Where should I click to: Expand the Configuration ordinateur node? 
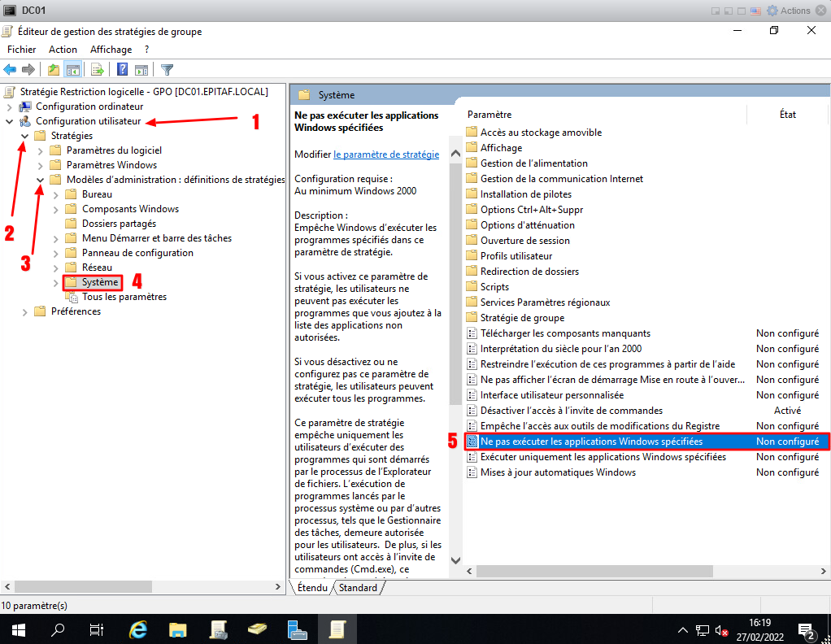[x=10, y=107]
